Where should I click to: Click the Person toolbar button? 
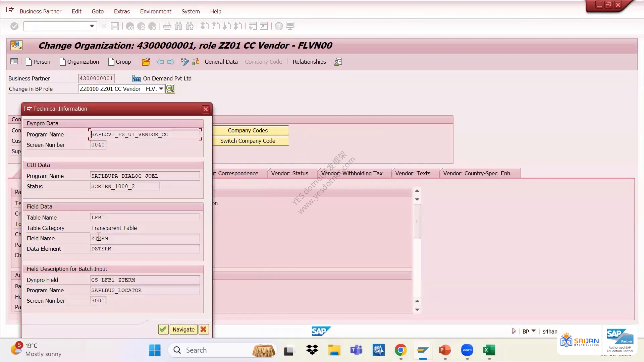[38, 62]
